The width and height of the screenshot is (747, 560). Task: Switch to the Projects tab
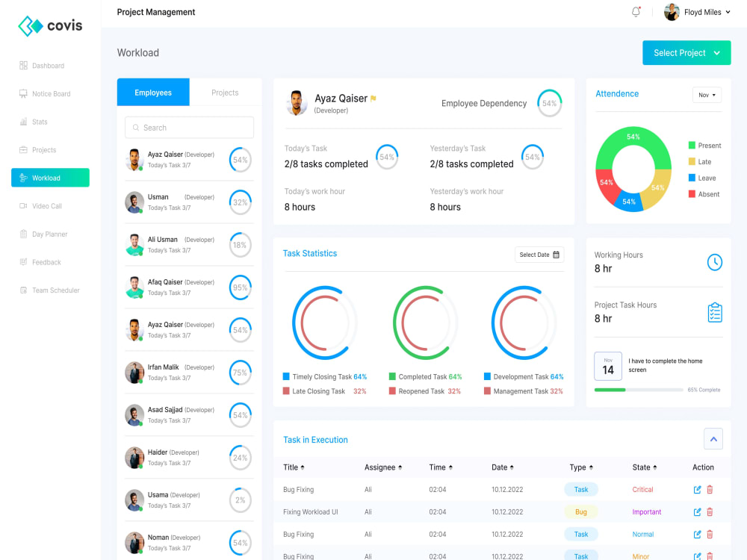click(x=225, y=92)
